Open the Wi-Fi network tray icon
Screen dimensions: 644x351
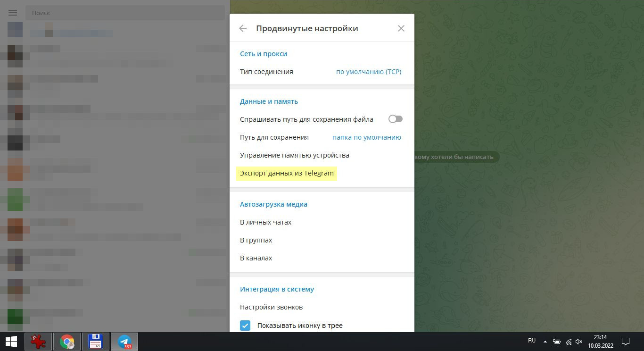(x=569, y=341)
